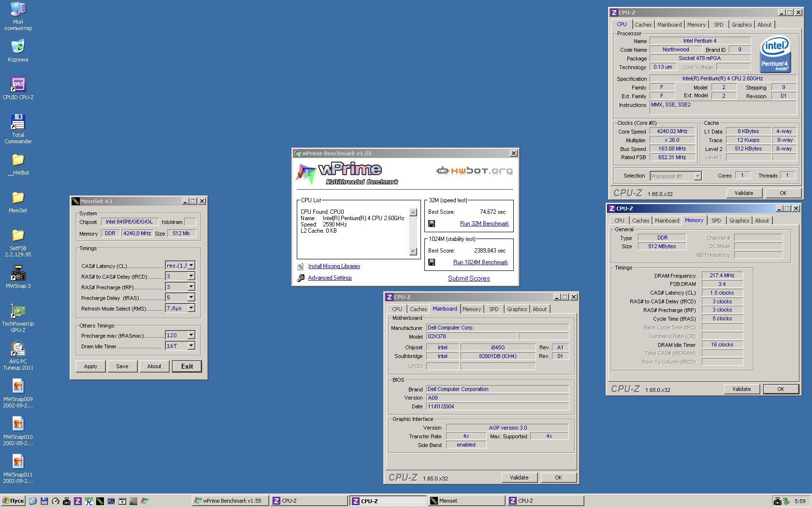Open Advanced Settings in wPrime
The height and width of the screenshot is (508, 812).
click(x=330, y=278)
